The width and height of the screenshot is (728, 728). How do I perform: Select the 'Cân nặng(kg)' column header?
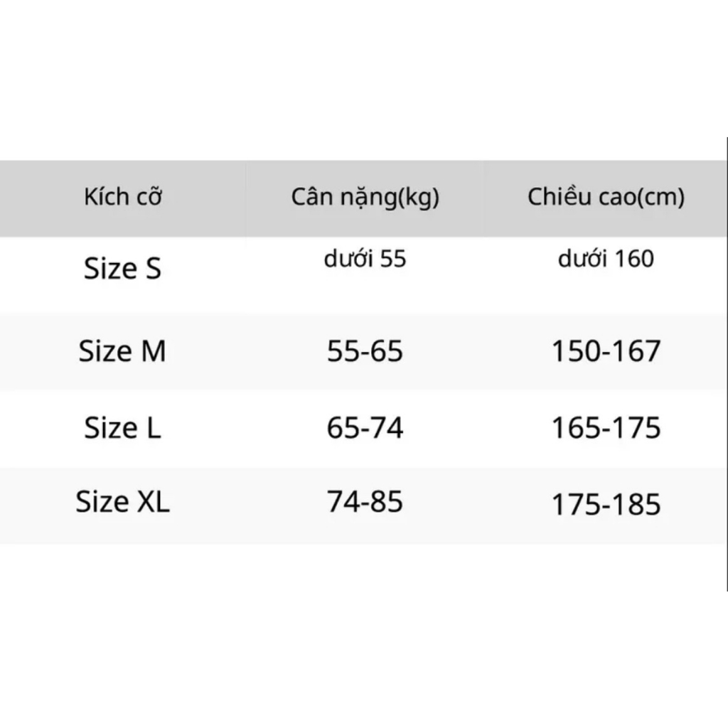tap(365, 198)
